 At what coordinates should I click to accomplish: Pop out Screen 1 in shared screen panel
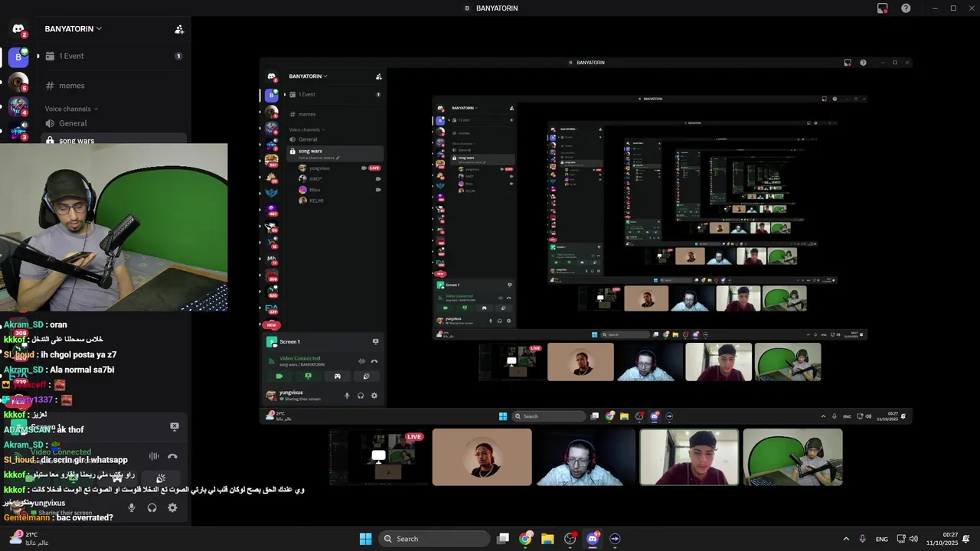(x=375, y=341)
